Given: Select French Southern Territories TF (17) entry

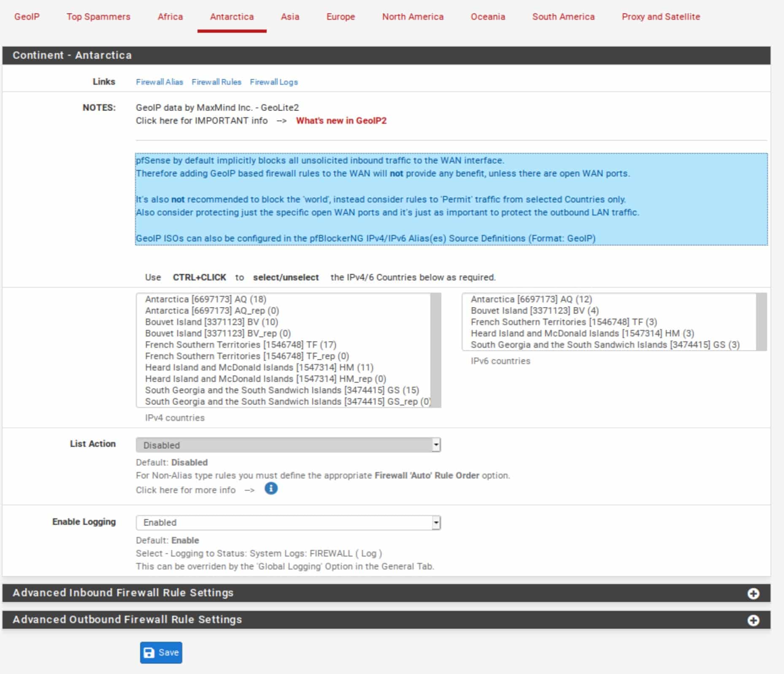Looking at the screenshot, I should [x=284, y=345].
